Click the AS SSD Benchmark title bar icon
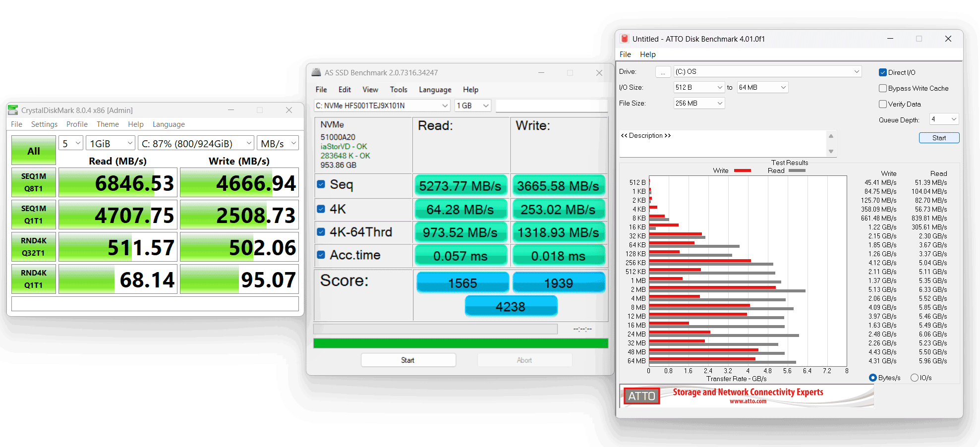The width and height of the screenshot is (980, 447). [x=316, y=72]
